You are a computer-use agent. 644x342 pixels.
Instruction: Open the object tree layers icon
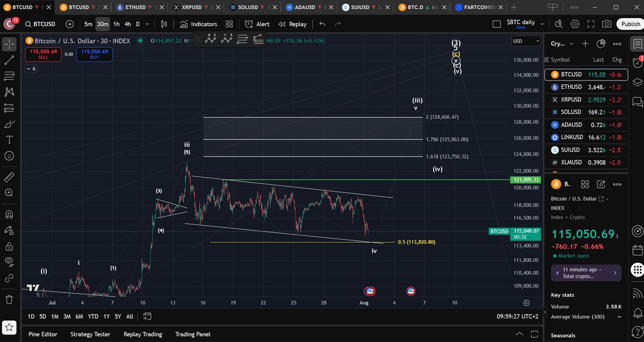point(637,82)
